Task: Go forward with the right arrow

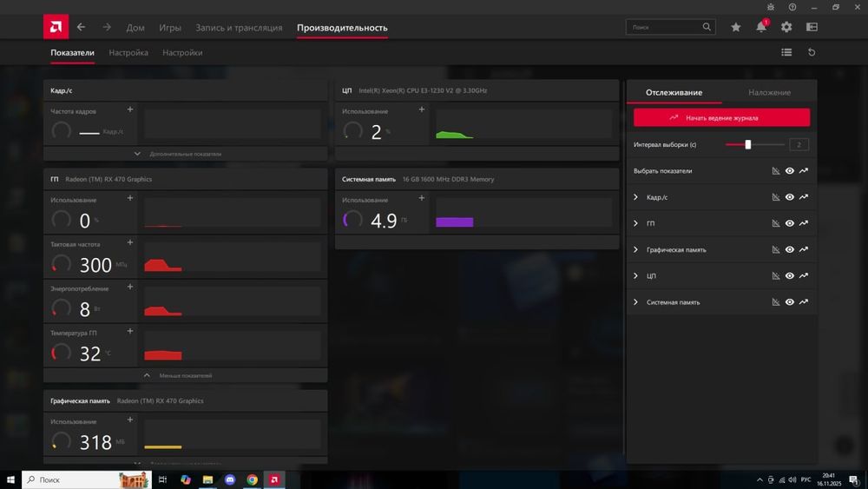Action: [x=107, y=27]
